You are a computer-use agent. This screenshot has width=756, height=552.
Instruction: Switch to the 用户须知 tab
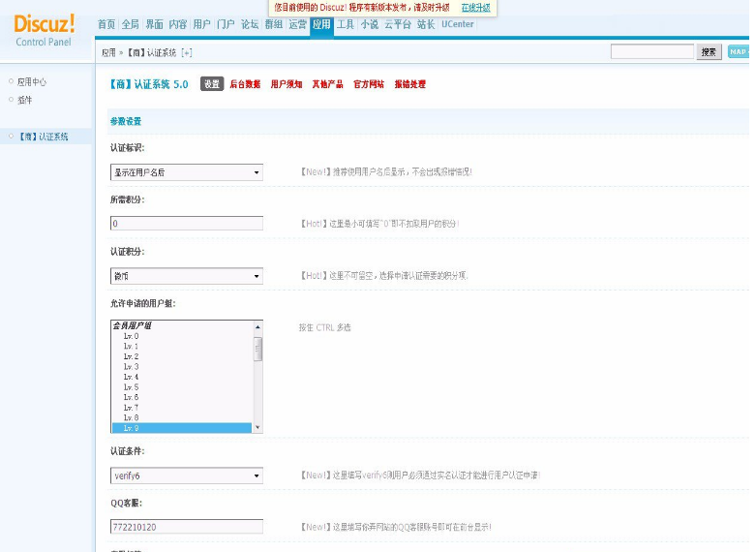coord(286,84)
